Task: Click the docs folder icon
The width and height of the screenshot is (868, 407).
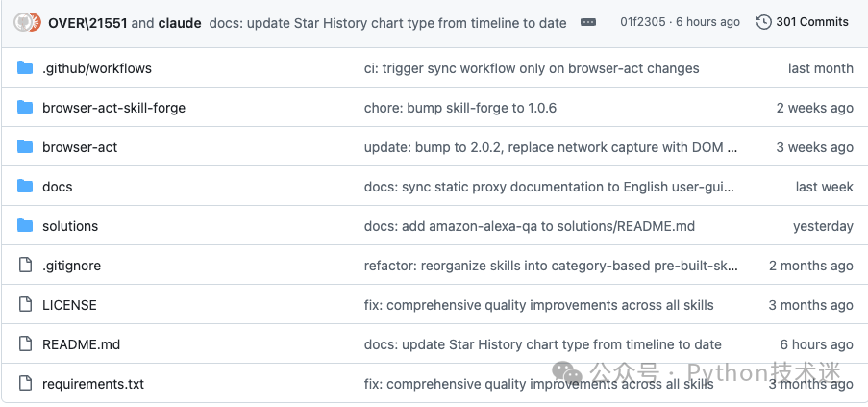Action: [x=25, y=186]
